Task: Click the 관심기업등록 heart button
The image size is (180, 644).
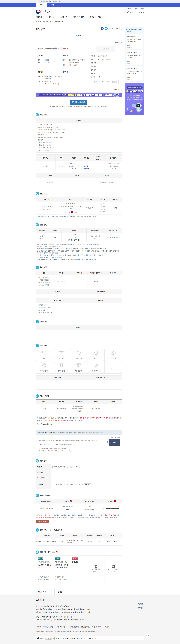Action: pyautogui.click(x=105, y=82)
